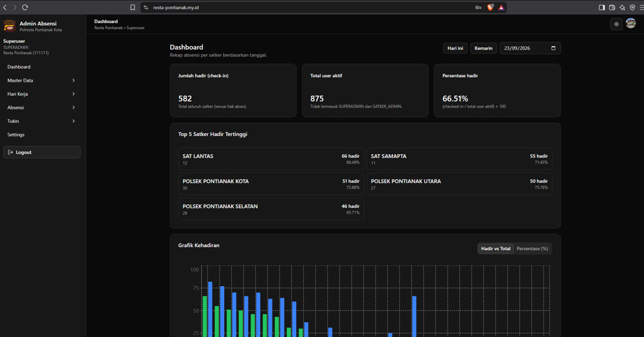
Task: Open the date picker calendar icon
Action: (x=553, y=48)
